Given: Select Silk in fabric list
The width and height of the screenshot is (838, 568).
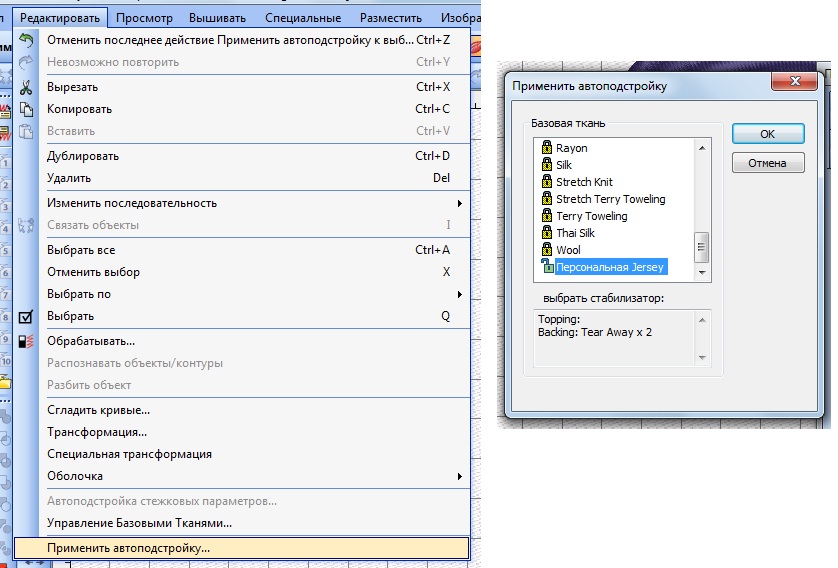Looking at the screenshot, I should (564, 165).
